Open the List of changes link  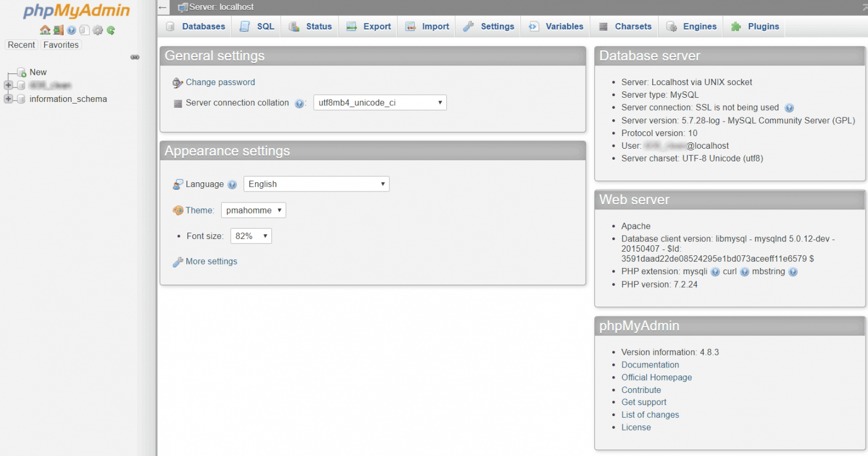650,415
